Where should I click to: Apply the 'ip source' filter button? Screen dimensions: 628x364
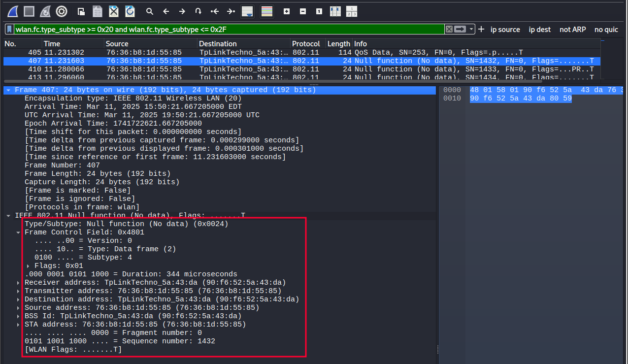point(505,30)
